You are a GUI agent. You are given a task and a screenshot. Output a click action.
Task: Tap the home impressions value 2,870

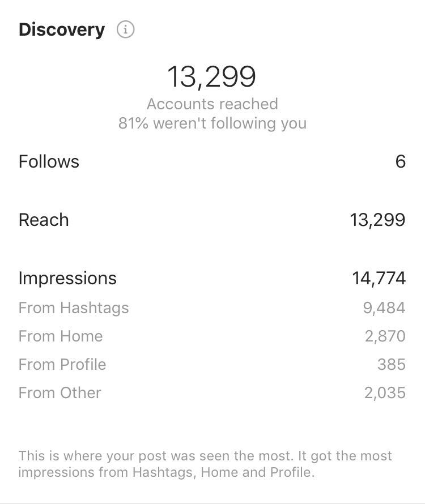[385, 336]
